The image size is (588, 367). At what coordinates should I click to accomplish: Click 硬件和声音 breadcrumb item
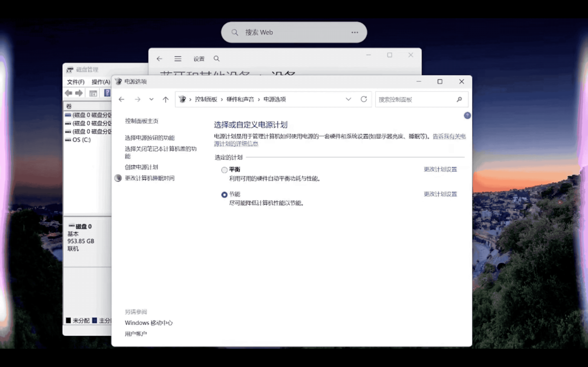[x=240, y=99]
